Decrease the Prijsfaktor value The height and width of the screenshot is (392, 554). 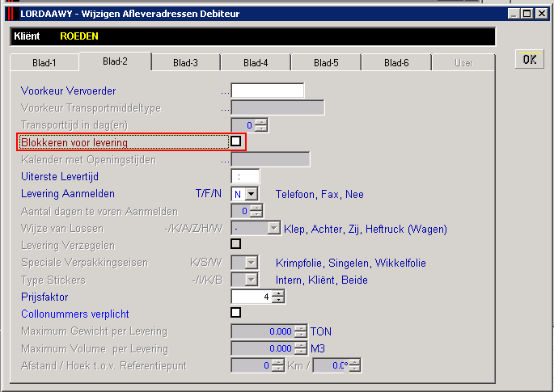279,300
